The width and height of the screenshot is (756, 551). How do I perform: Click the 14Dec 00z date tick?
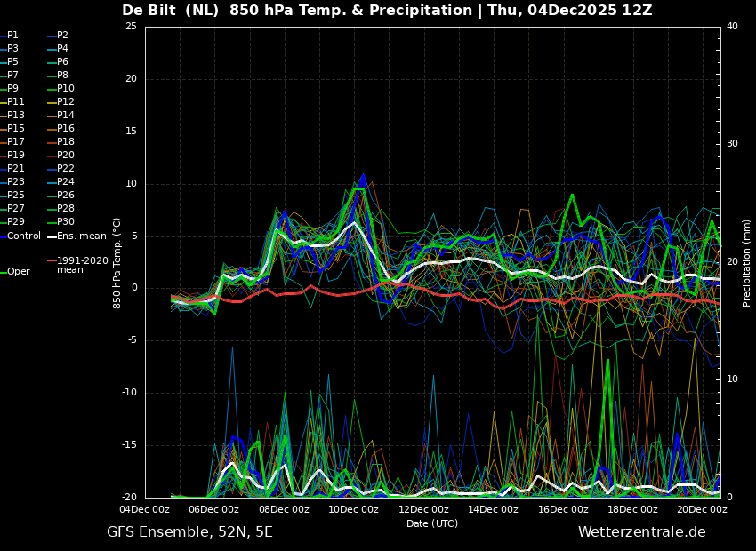coord(494,509)
